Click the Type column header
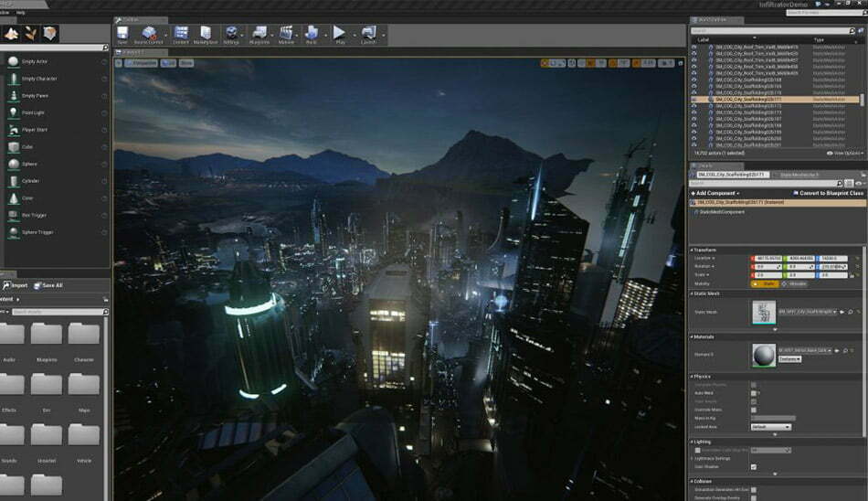This screenshot has height=501, width=868. point(819,40)
